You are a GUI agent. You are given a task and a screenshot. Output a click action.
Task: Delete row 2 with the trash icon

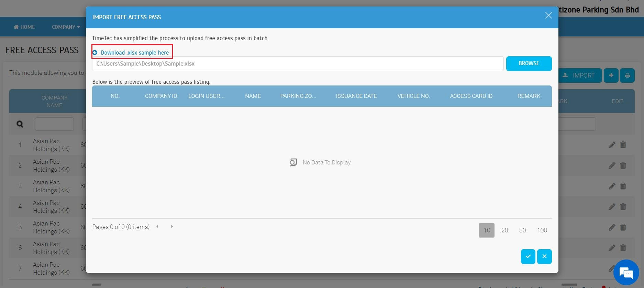tap(623, 165)
